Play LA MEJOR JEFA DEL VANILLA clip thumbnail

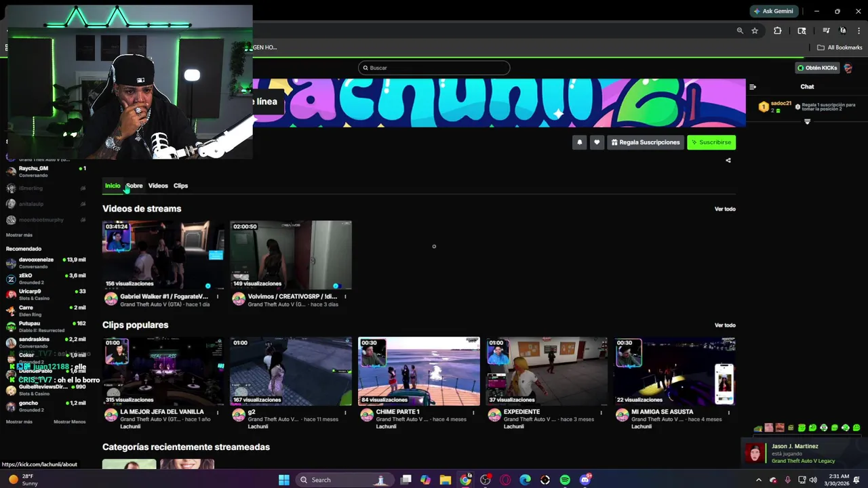pyautogui.click(x=163, y=371)
